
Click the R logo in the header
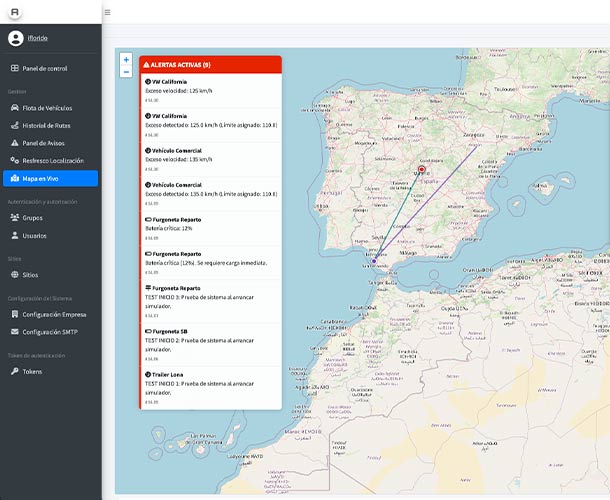tap(14, 12)
